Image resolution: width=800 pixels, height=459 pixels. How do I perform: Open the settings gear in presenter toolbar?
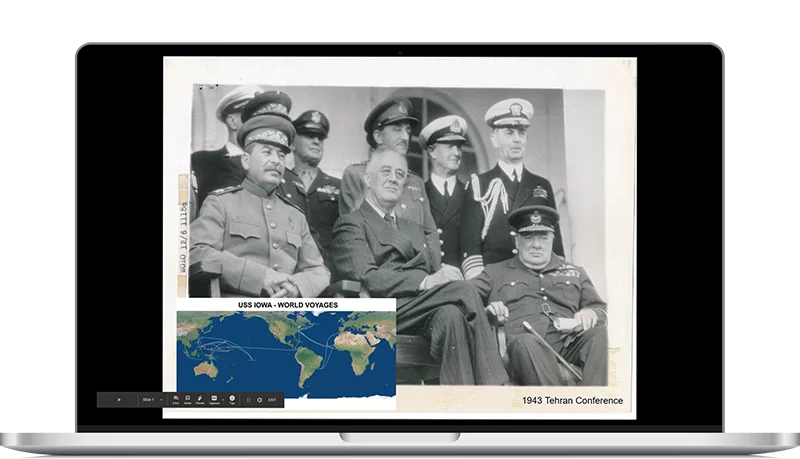click(x=260, y=400)
